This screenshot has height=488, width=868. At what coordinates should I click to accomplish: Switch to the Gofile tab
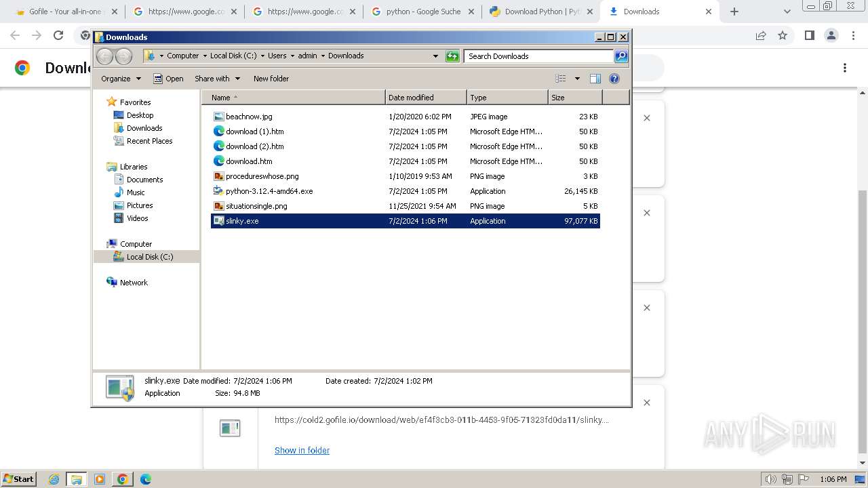click(x=66, y=12)
